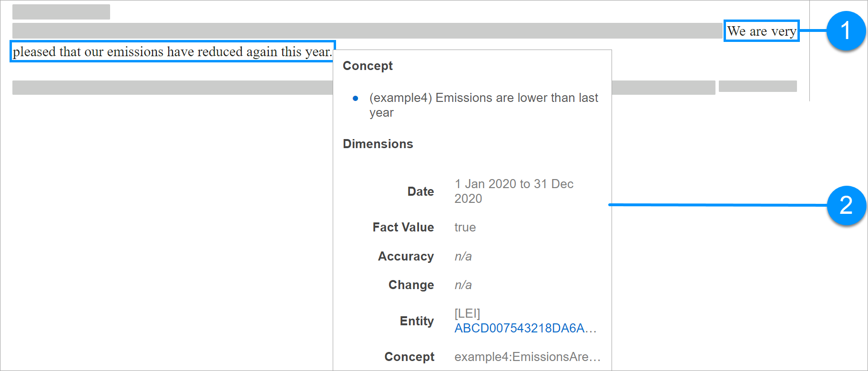Click the 'Accuracy' label
The height and width of the screenshot is (371, 868).
[406, 256]
